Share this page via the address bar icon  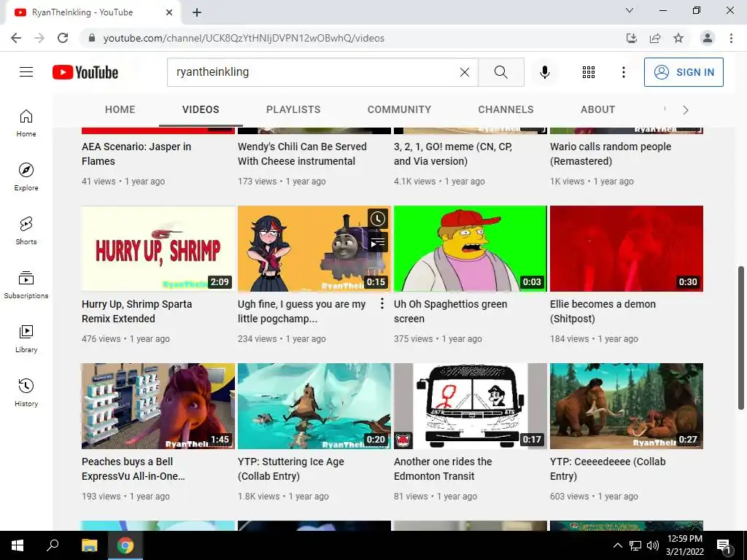click(x=655, y=38)
